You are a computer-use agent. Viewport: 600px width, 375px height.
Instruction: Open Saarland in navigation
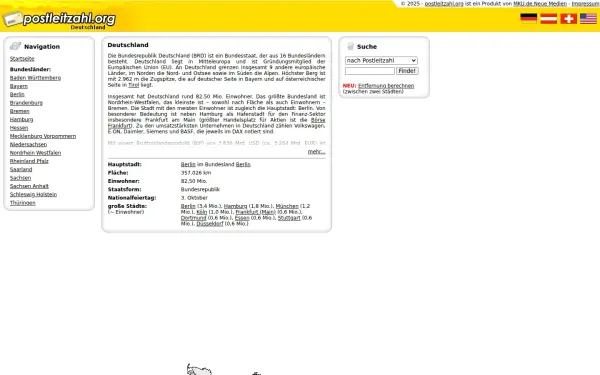[21, 170]
